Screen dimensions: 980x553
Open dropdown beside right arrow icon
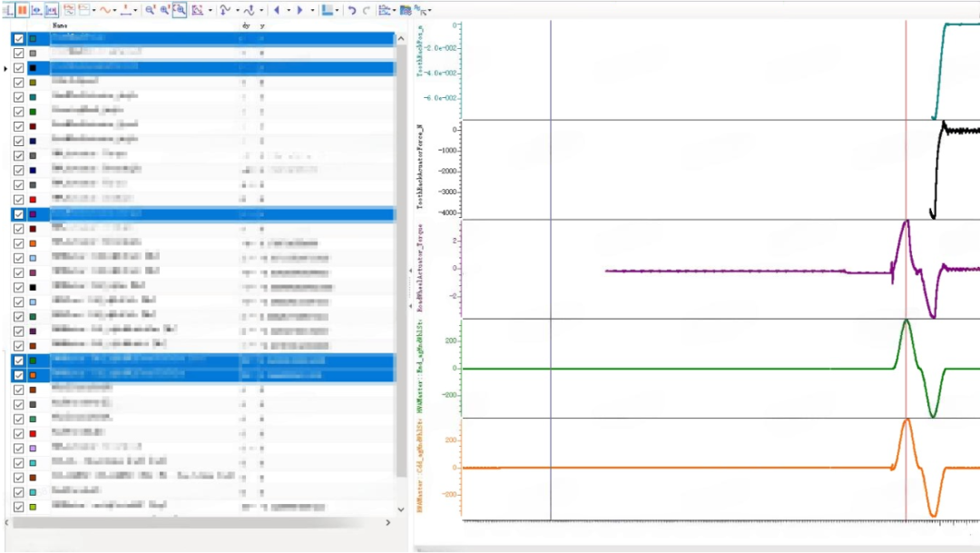coord(313,11)
